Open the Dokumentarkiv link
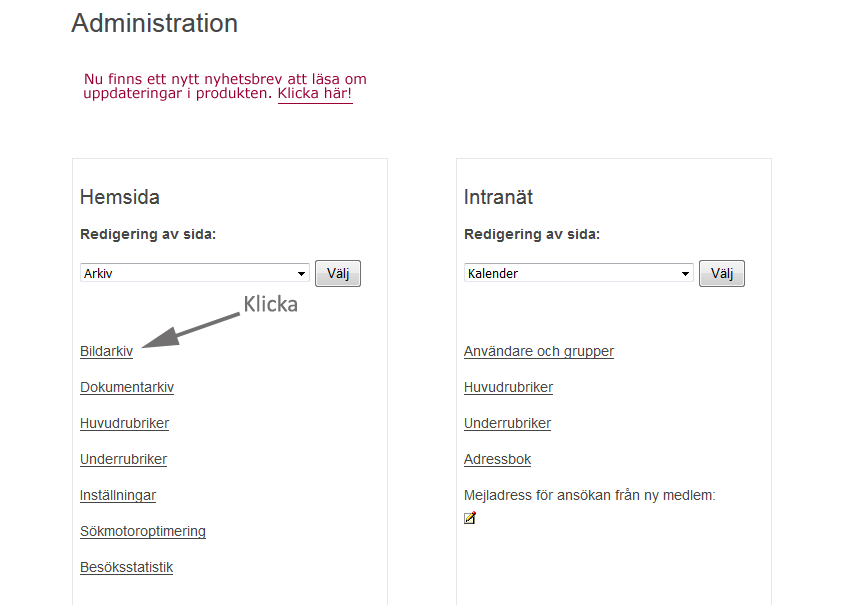The width and height of the screenshot is (844, 605). click(x=127, y=388)
